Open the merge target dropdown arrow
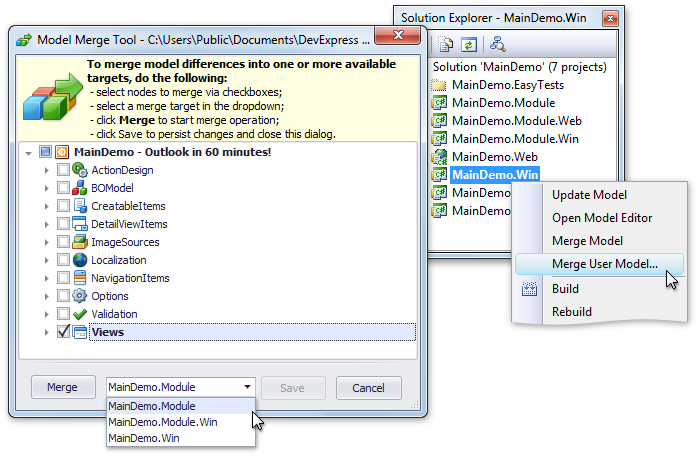This screenshot has width=700, height=456. [247, 387]
